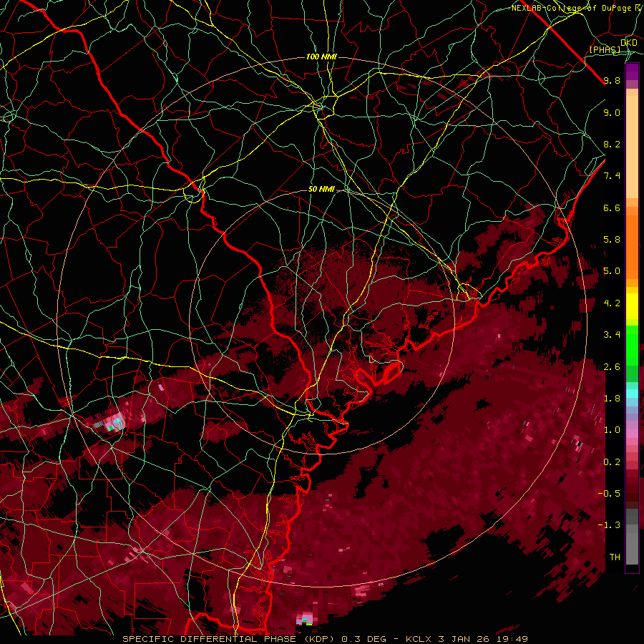Click the Specific Differential Phase caption at bottom
Image resolution: width=644 pixels, height=644 pixels.
click(326, 639)
